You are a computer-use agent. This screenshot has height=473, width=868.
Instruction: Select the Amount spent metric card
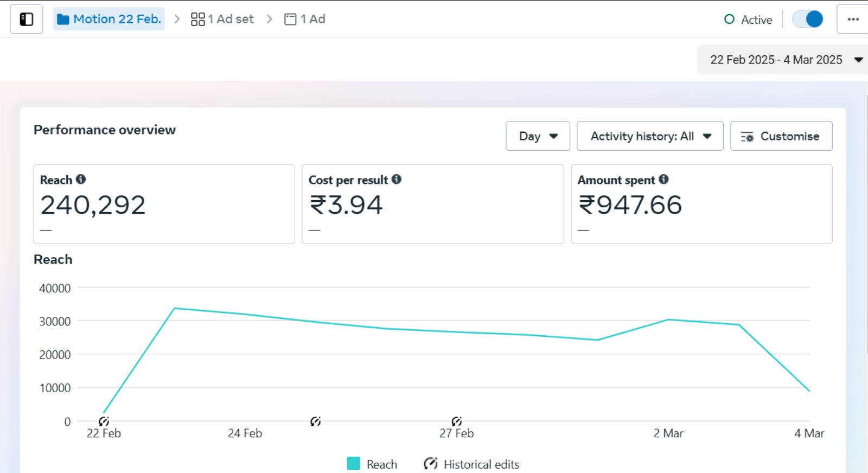pos(701,204)
